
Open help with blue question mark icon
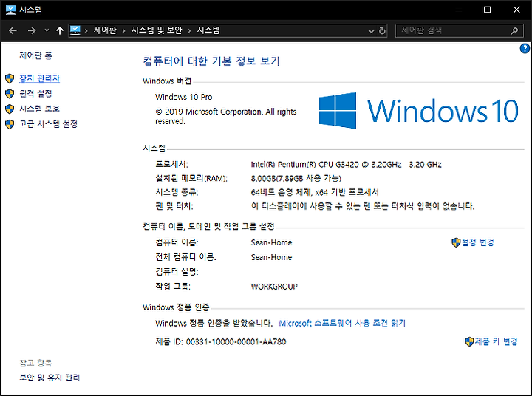525,49
